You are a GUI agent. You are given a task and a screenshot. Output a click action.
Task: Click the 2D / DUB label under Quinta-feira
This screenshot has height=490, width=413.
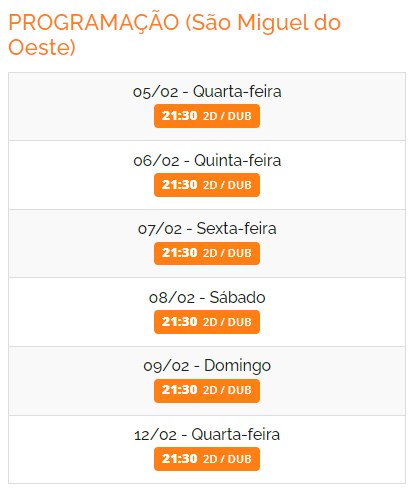(227, 185)
